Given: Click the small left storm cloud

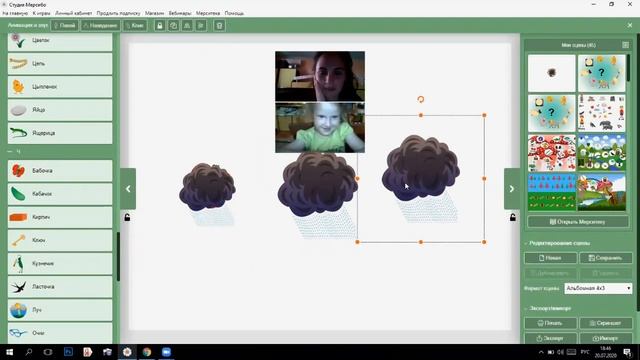Looking at the screenshot, I should click(207, 187).
